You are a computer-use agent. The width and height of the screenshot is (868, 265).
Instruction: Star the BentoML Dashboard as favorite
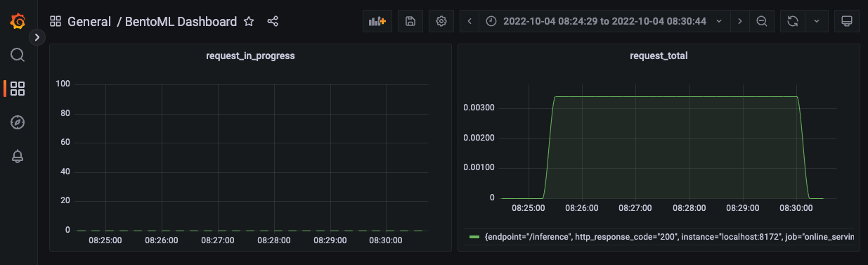point(249,22)
